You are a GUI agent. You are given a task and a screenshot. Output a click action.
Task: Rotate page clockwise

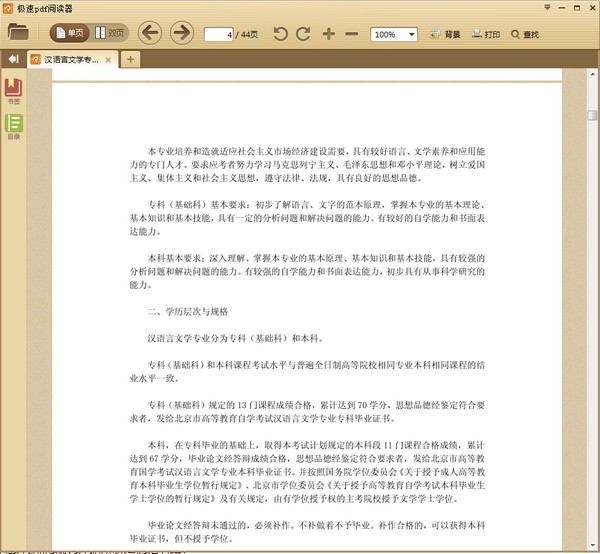pyautogui.click(x=303, y=34)
